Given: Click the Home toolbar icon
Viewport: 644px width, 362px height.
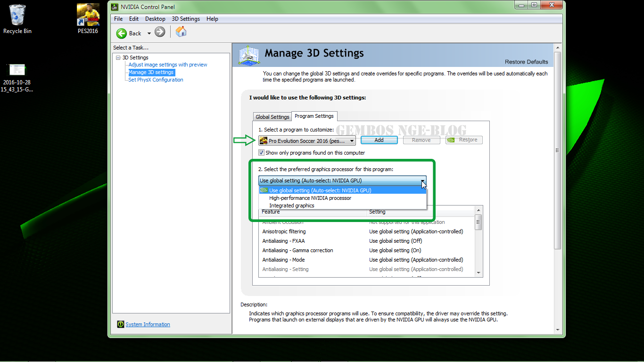Looking at the screenshot, I should [x=181, y=32].
